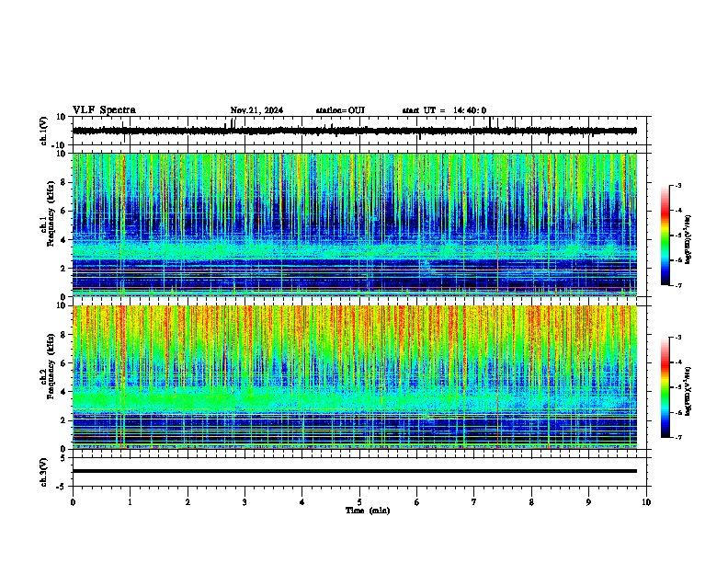The width and height of the screenshot is (728, 563).
Task: Click the '-3' label on ch.2 color scale
Action: [x=677, y=338]
